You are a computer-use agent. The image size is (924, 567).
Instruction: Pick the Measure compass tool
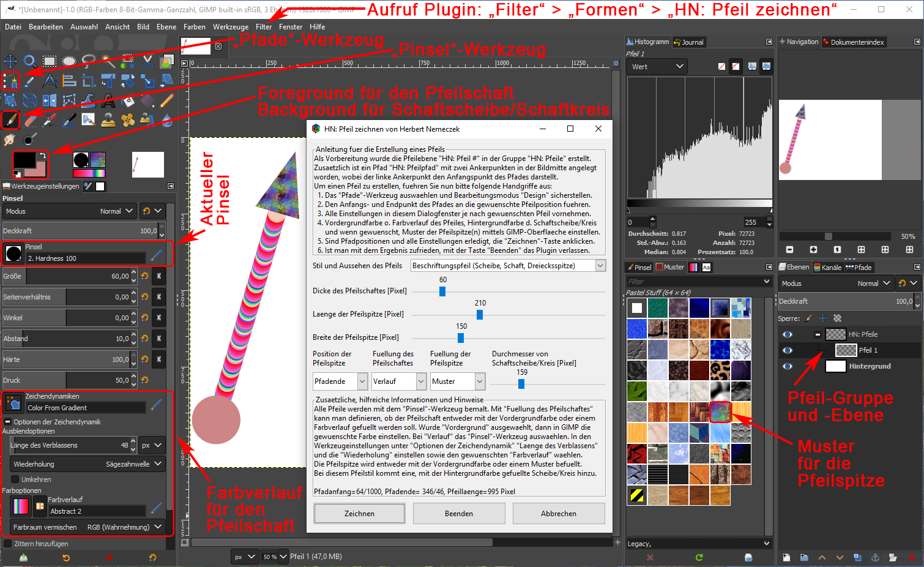50,81
